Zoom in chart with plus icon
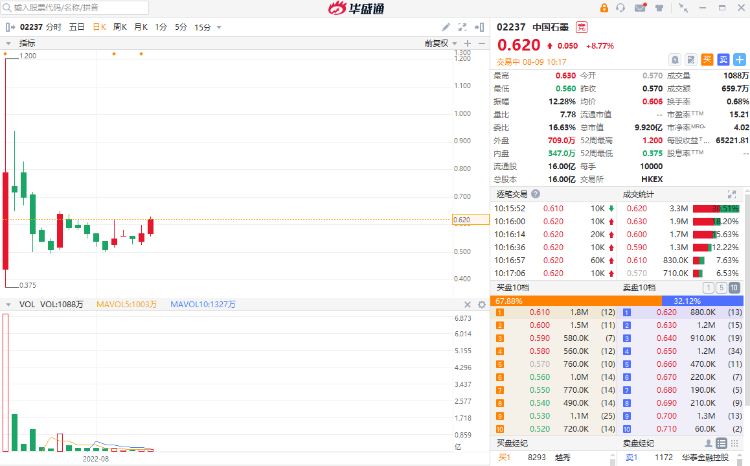Image resolution: width=750 pixels, height=466 pixels. 468,43
